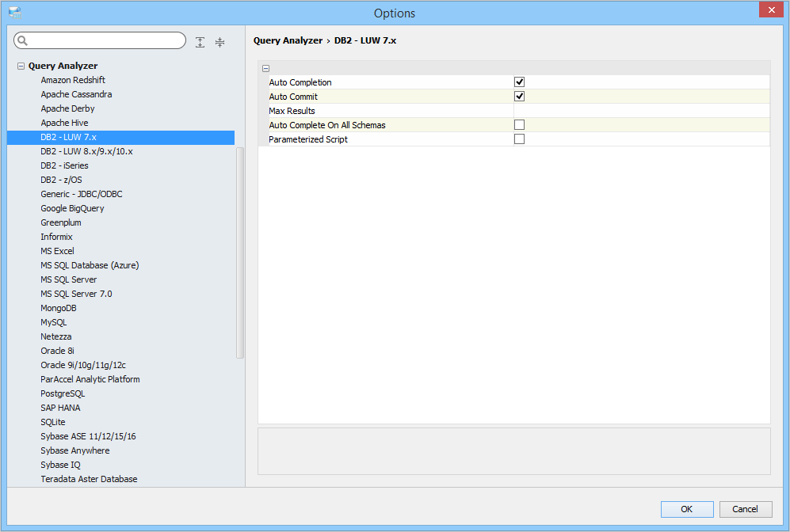790x532 pixels.
Task: Select MS SQL Server 7.0 item
Action: [x=76, y=294]
